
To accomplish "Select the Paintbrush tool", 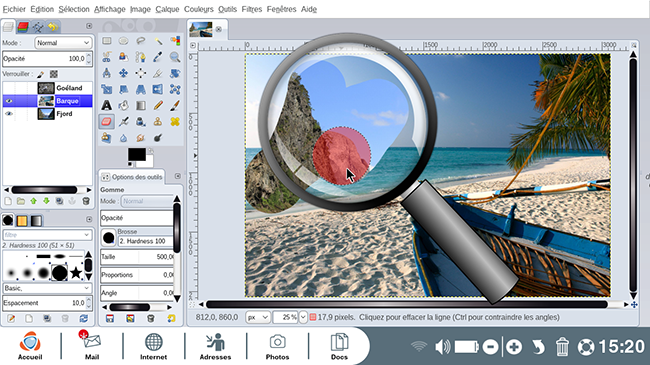I will click(x=175, y=105).
